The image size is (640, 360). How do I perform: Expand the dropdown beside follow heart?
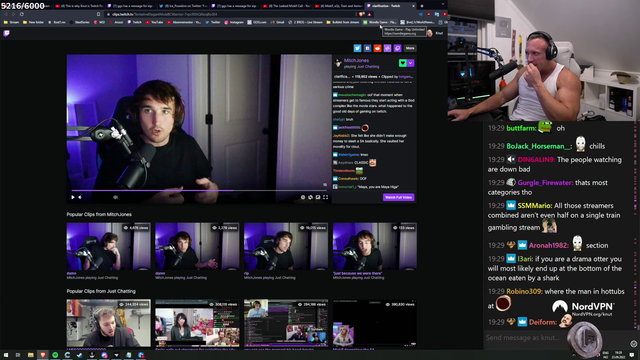411,63
